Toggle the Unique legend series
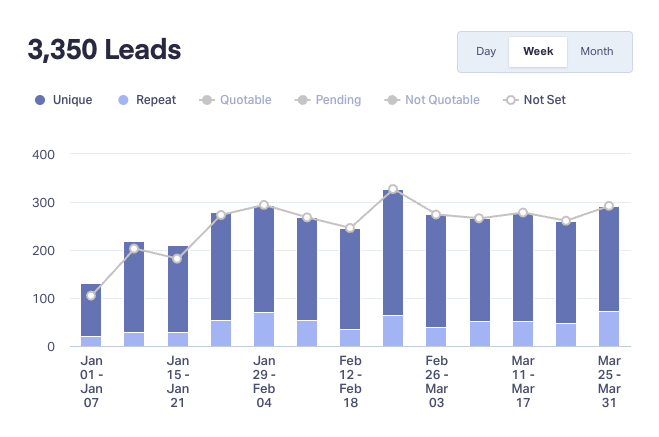The height and width of the screenshot is (437, 659). tap(63, 100)
